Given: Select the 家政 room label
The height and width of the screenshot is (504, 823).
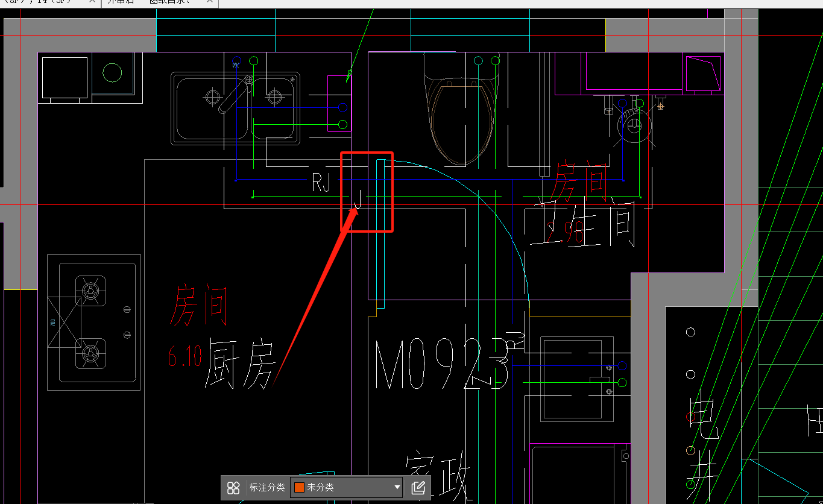Looking at the screenshot, I should 438,476.
